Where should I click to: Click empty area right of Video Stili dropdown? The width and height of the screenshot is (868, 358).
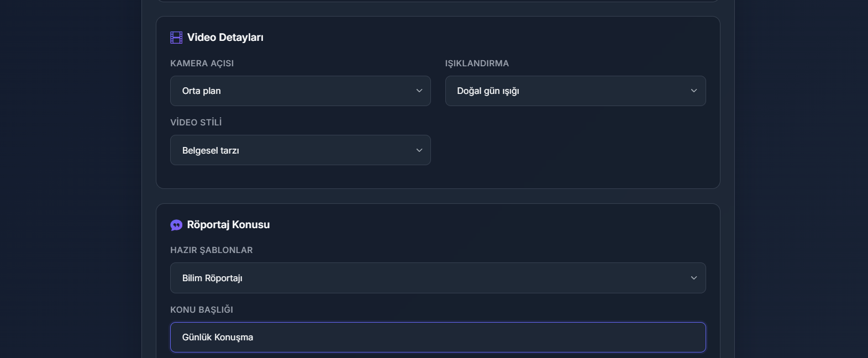(x=575, y=150)
